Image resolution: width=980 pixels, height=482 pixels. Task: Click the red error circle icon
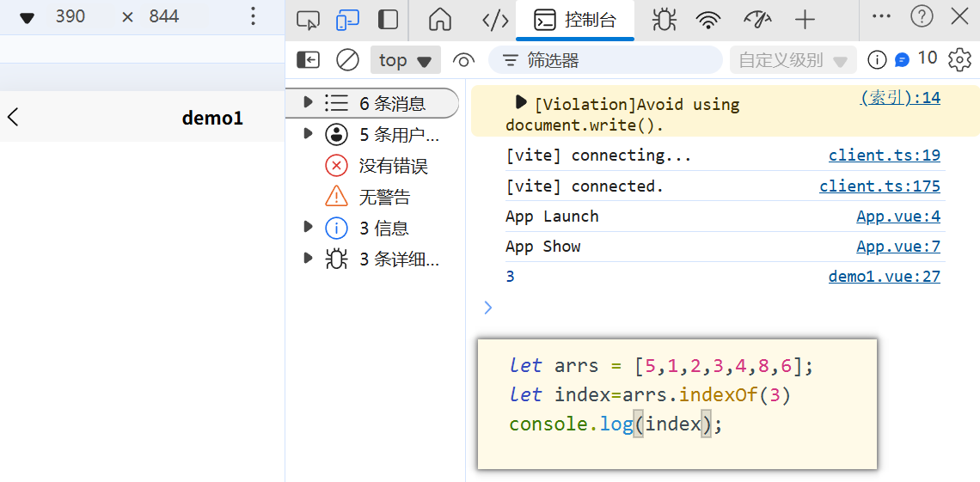pos(336,166)
